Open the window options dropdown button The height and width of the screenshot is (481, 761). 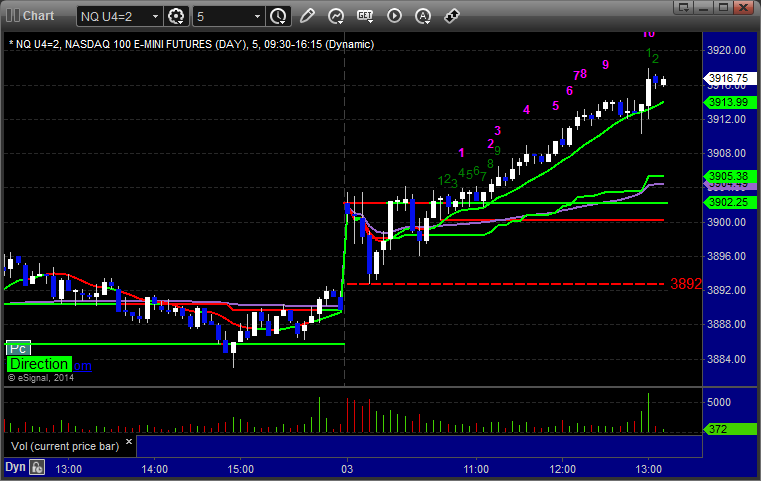[685, 7]
